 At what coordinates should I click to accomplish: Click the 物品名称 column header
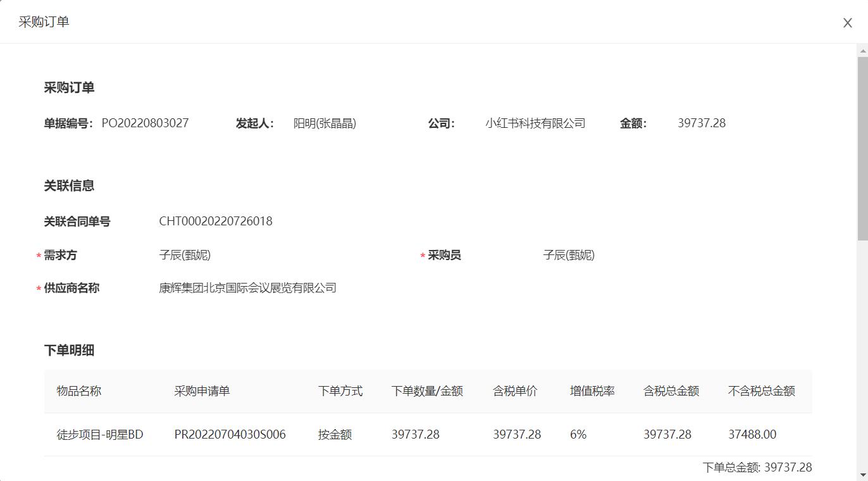click(79, 391)
